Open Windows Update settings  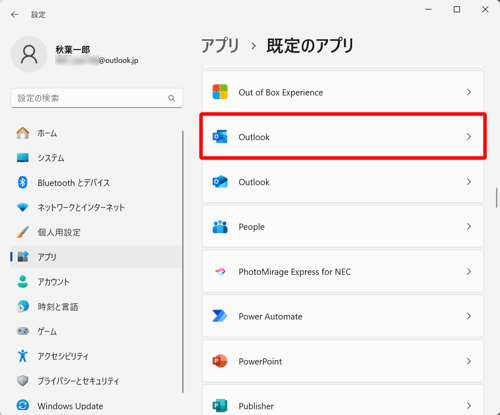pyautogui.click(x=96, y=405)
